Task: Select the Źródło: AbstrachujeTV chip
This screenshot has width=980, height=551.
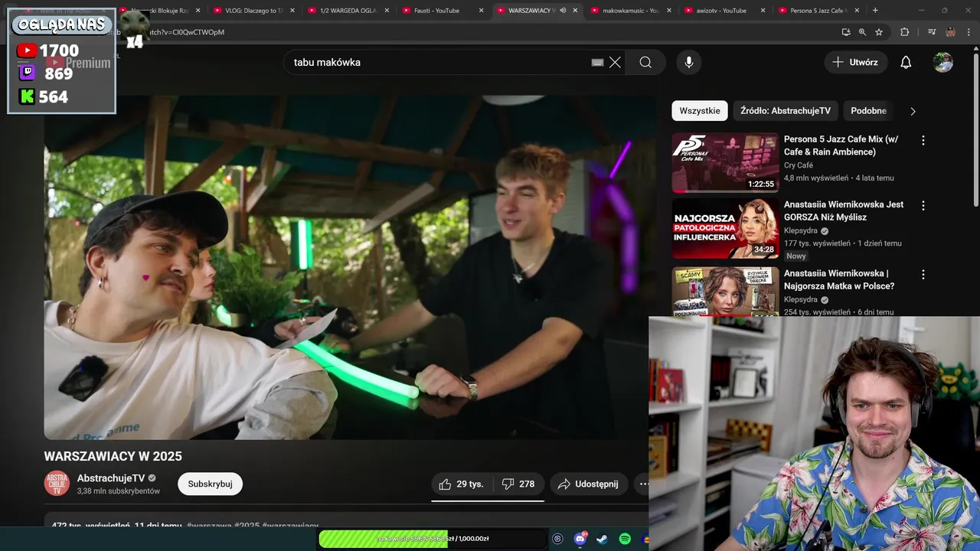Action: click(786, 111)
